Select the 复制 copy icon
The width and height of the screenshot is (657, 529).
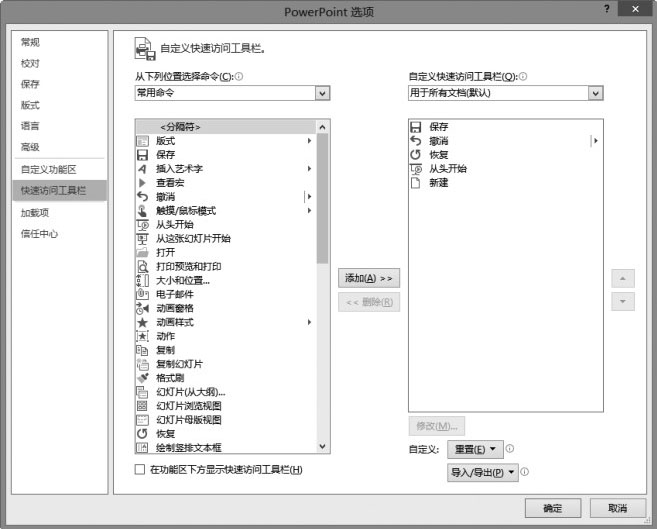[x=142, y=350]
